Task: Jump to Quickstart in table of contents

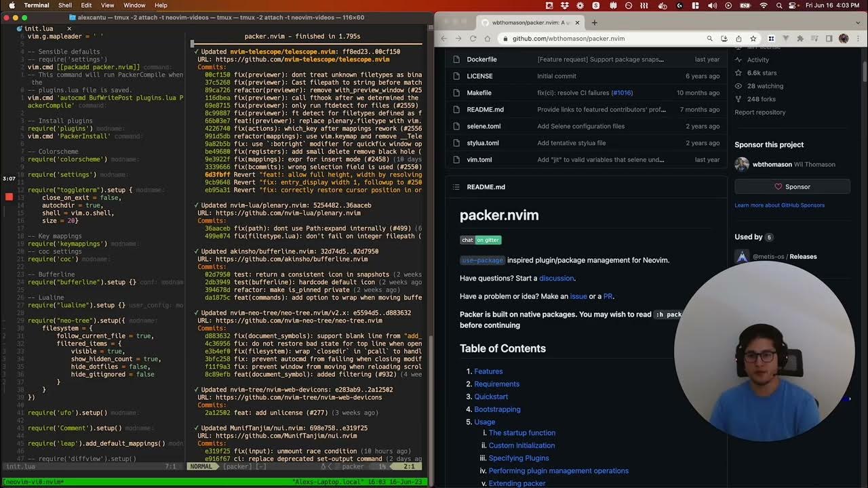Action: [491, 396]
